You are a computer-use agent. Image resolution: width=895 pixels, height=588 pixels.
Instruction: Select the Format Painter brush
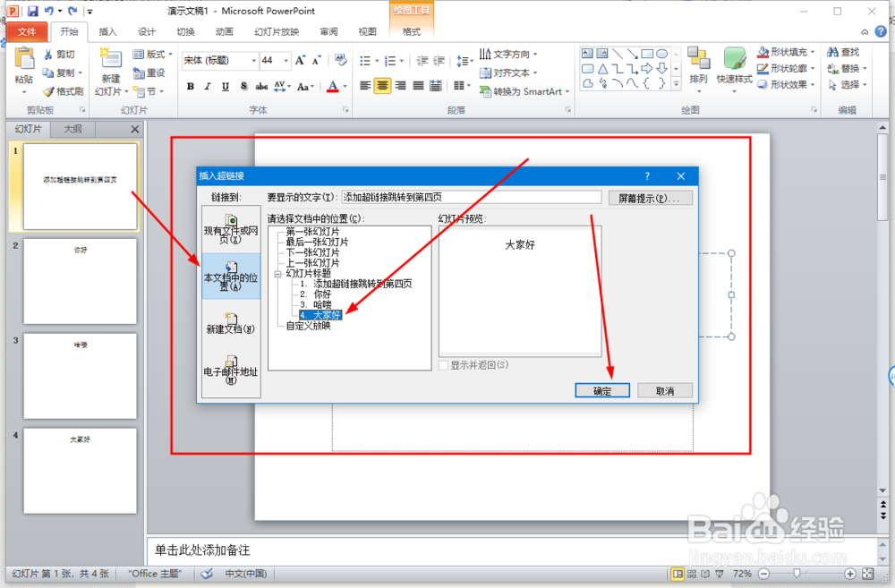pos(48,91)
